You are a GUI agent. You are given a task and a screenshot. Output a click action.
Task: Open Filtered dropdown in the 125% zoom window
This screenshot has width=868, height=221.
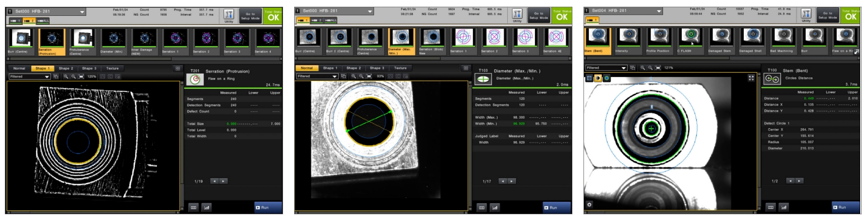click(47, 76)
